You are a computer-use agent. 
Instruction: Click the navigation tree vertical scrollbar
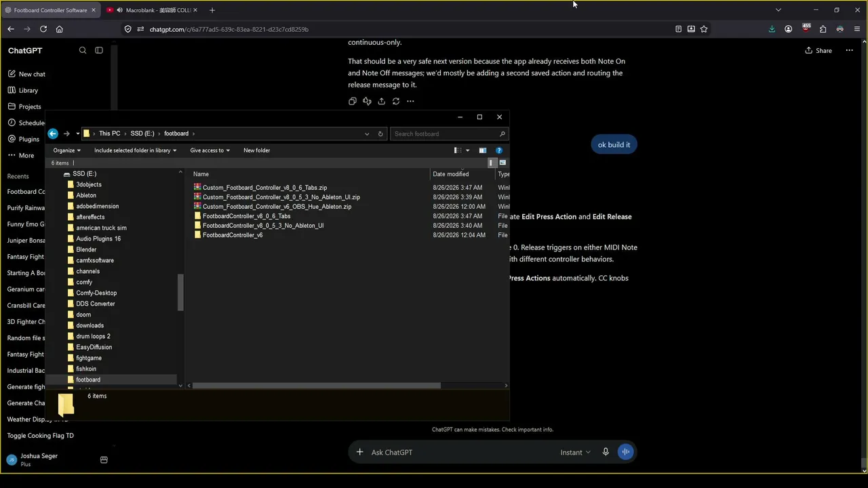pyautogui.click(x=180, y=292)
